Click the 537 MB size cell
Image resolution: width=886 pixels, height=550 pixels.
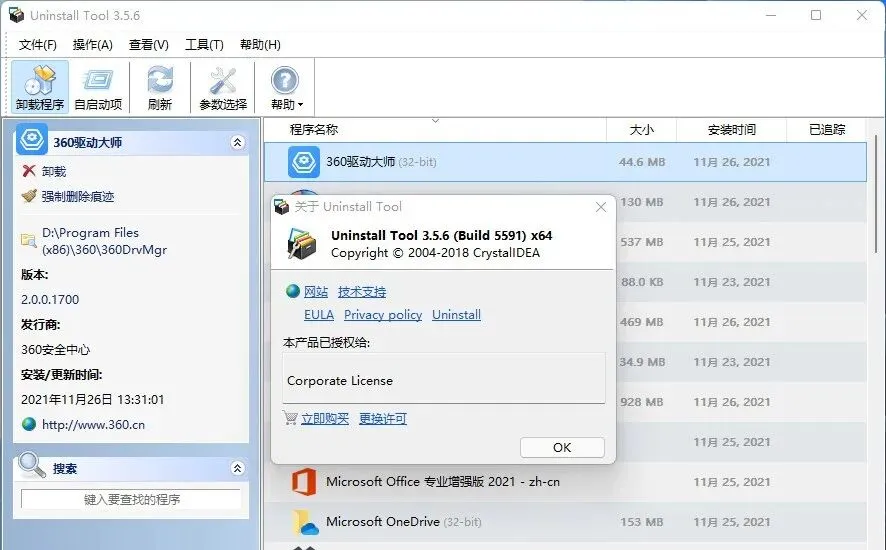642,242
